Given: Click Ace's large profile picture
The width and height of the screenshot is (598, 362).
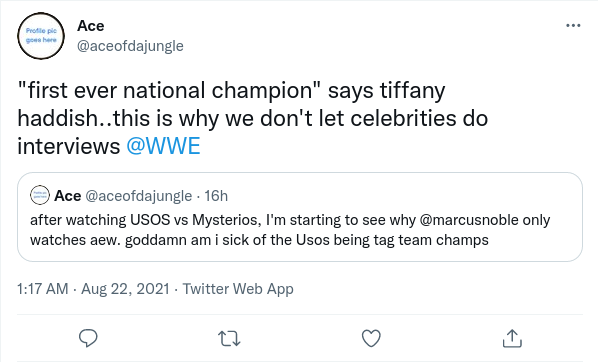Looking at the screenshot, I should [41, 36].
